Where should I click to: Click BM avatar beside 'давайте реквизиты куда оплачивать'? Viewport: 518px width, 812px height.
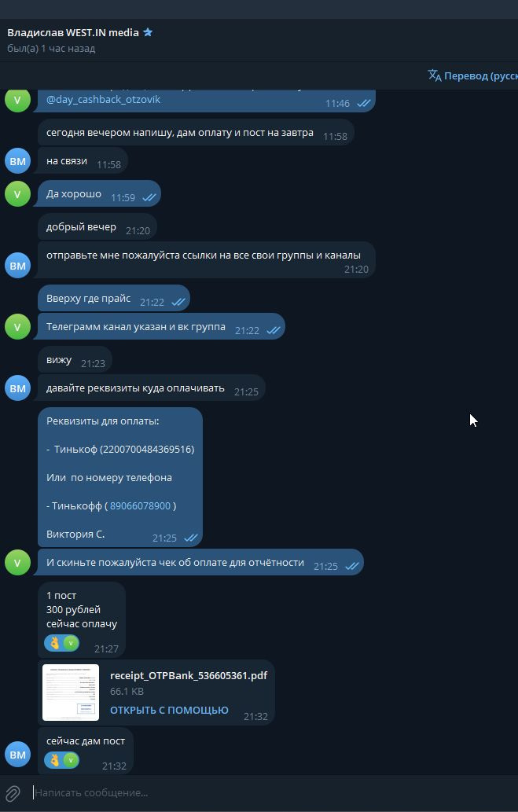[17, 388]
